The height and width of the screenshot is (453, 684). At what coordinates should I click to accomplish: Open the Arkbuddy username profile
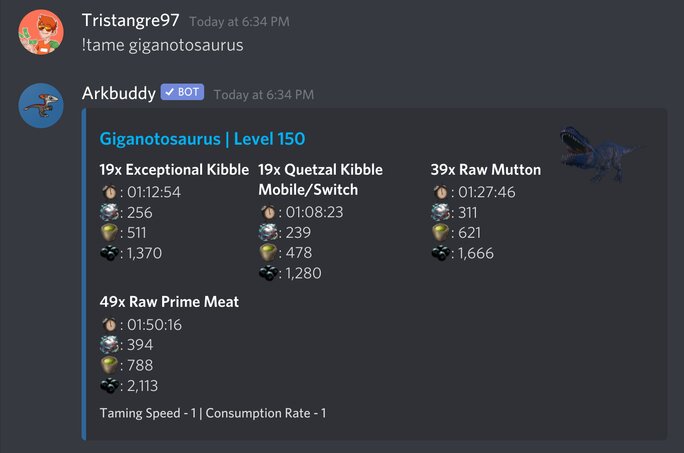pyautogui.click(x=118, y=94)
